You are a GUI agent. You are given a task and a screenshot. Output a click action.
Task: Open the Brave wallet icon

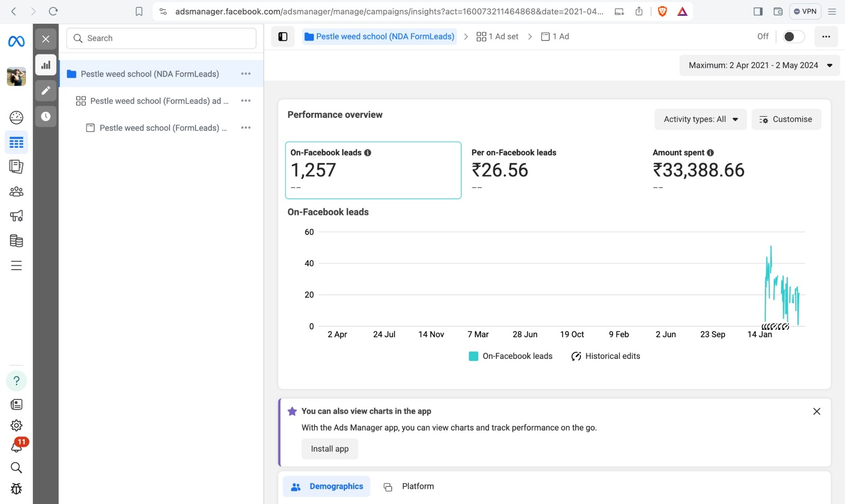pos(778,11)
